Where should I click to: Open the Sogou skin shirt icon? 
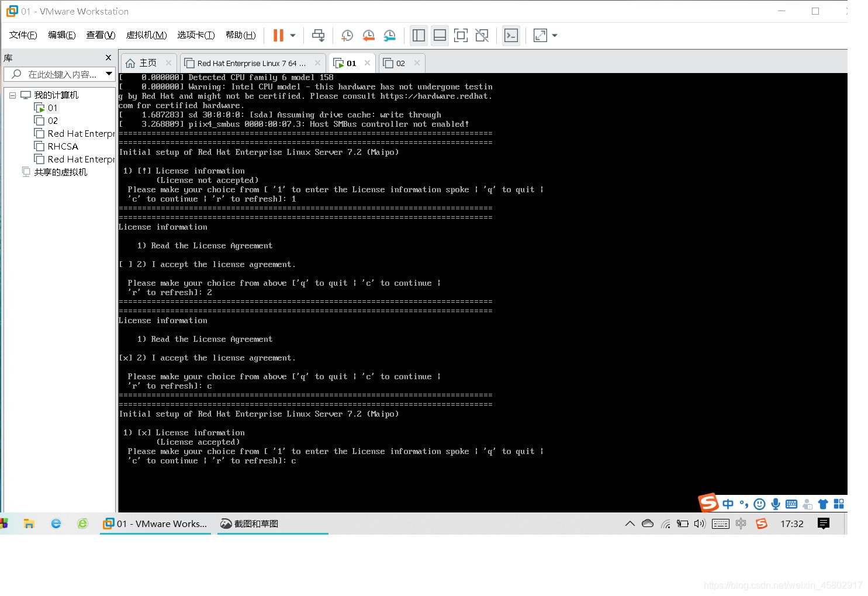tap(823, 504)
